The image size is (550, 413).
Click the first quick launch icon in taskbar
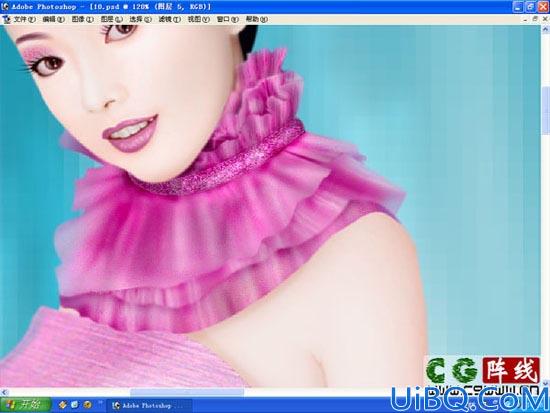(x=63, y=405)
